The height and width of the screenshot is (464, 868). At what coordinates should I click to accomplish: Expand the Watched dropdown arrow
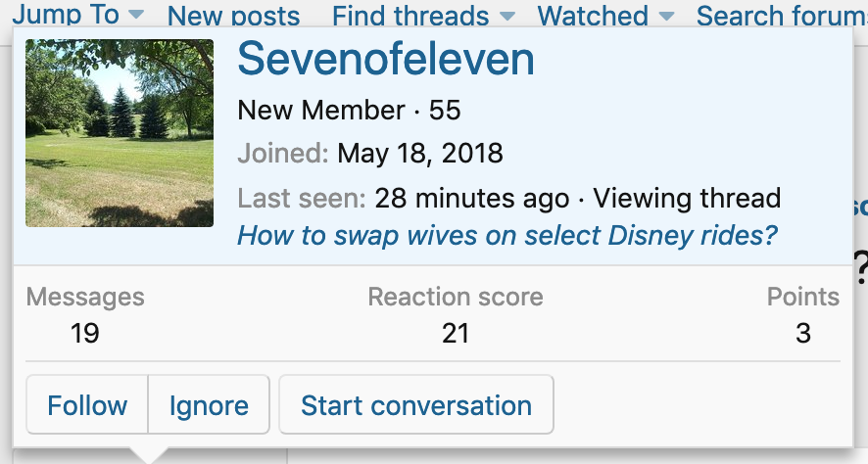click(x=666, y=16)
